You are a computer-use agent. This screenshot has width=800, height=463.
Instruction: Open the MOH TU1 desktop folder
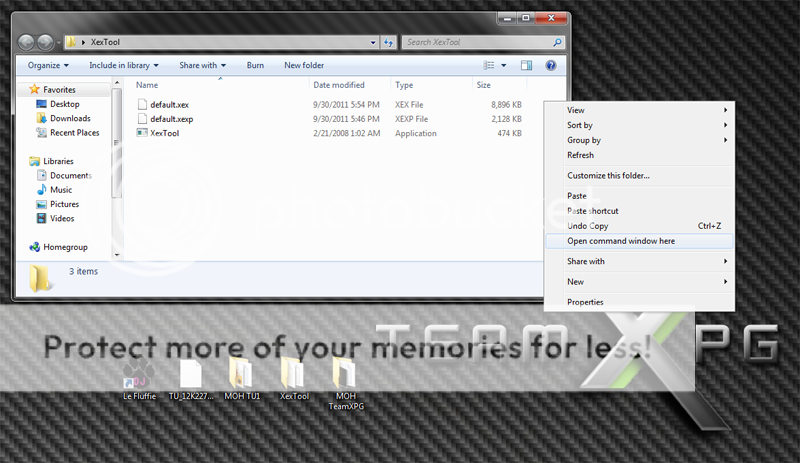(241, 374)
